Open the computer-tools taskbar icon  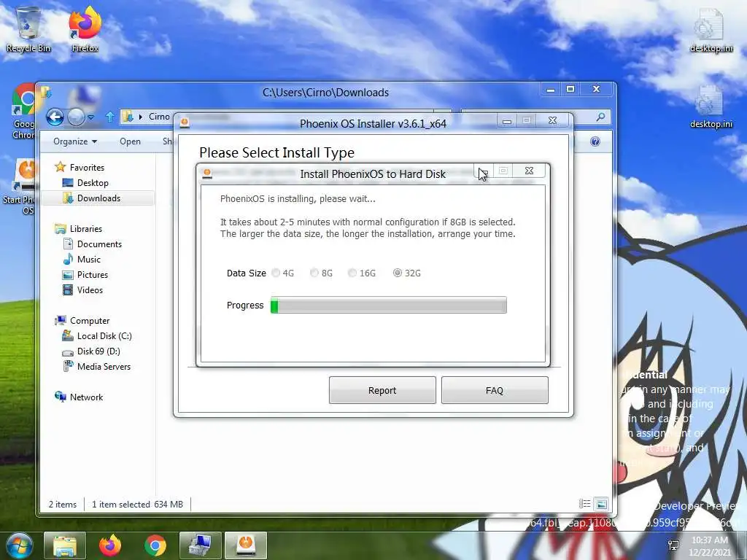[x=200, y=545]
